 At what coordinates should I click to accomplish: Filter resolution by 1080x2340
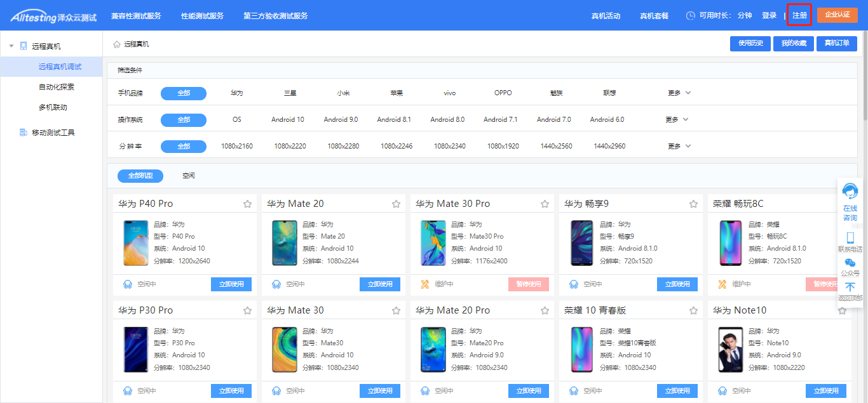[450, 147]
